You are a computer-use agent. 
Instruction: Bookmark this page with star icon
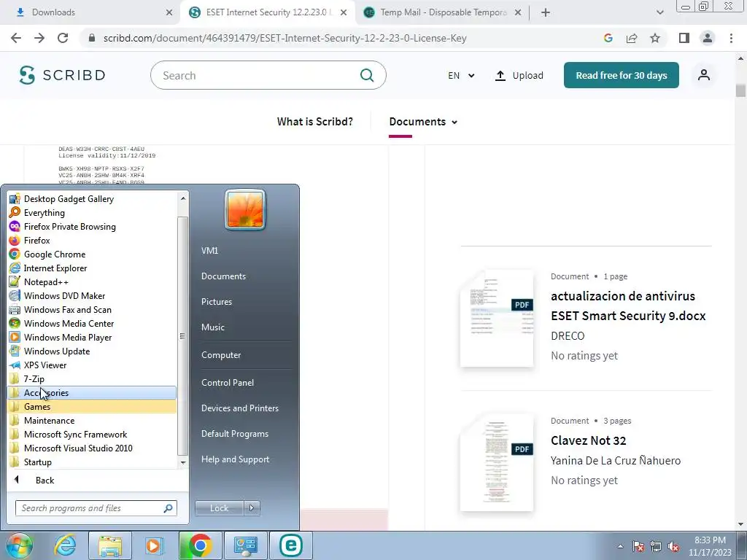(655, 38)
